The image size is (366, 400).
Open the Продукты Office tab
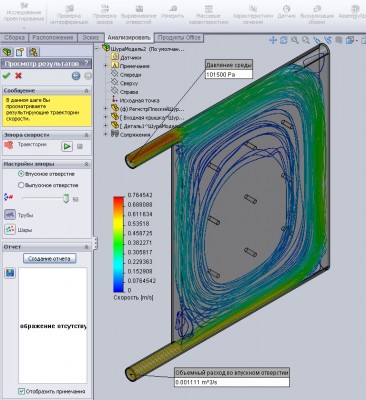[179, 38]
